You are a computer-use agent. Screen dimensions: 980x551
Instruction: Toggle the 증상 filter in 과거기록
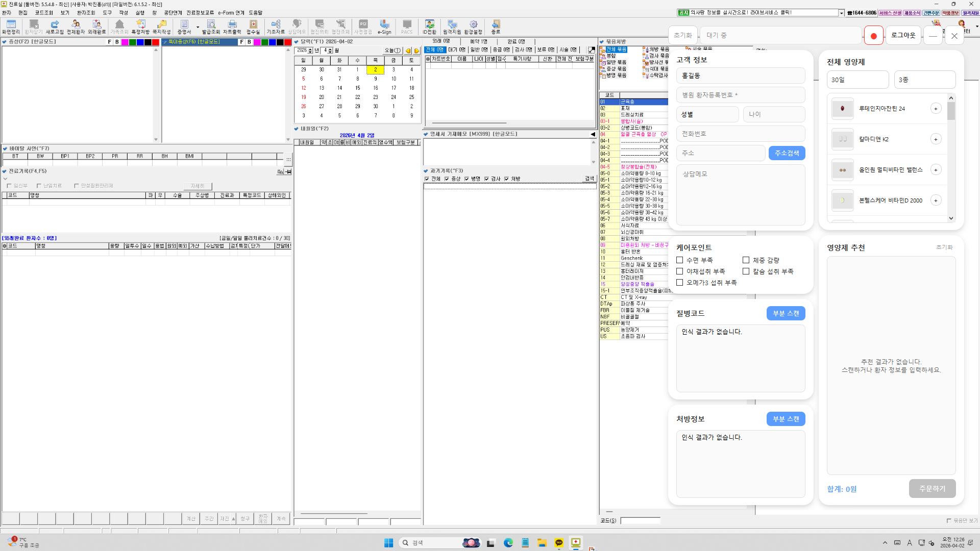point(447,179)
